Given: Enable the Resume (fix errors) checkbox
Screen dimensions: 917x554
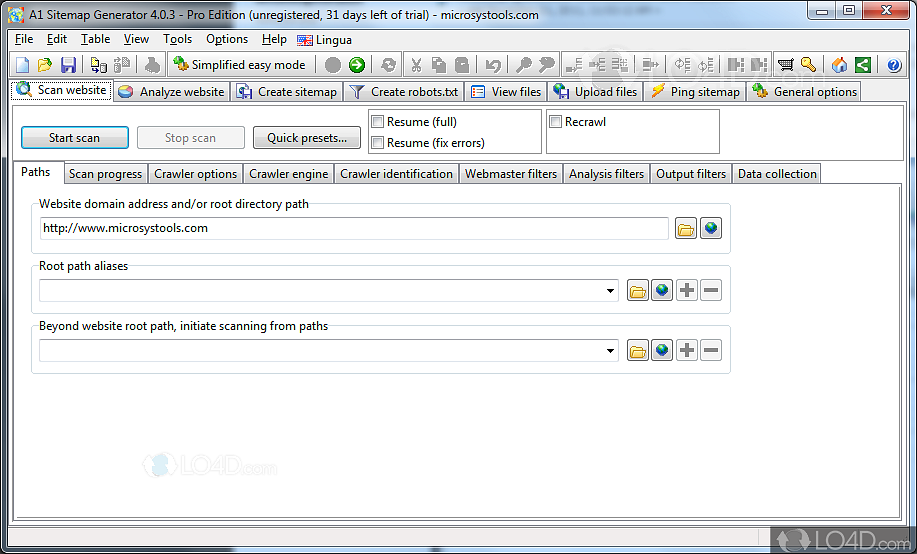Looking at the screenshot, I should click(x=378, y=143).
